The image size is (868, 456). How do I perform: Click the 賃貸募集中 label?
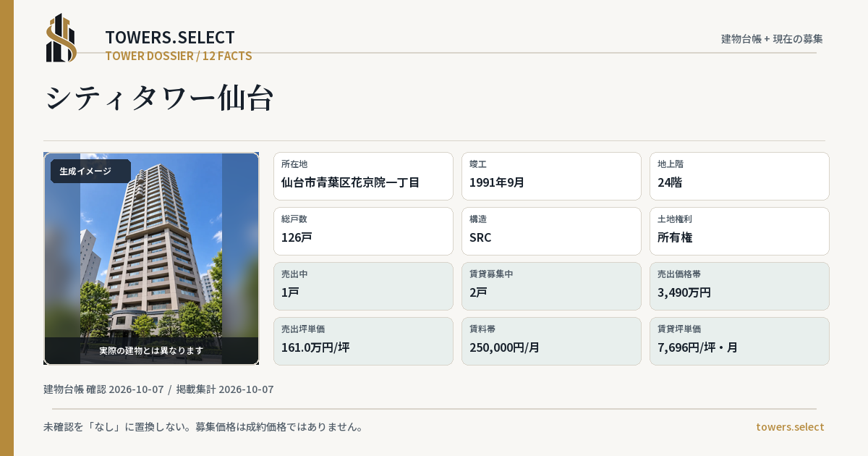(x=491, y=274)
